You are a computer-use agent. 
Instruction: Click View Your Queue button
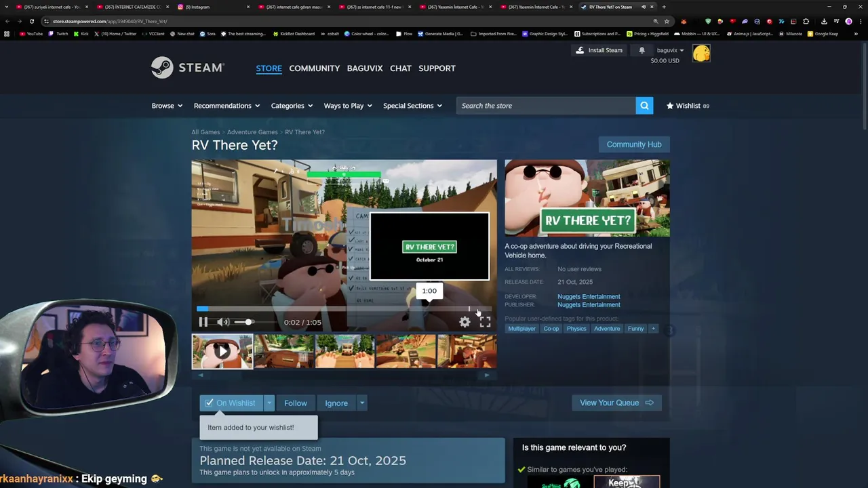tap(616, 403)
